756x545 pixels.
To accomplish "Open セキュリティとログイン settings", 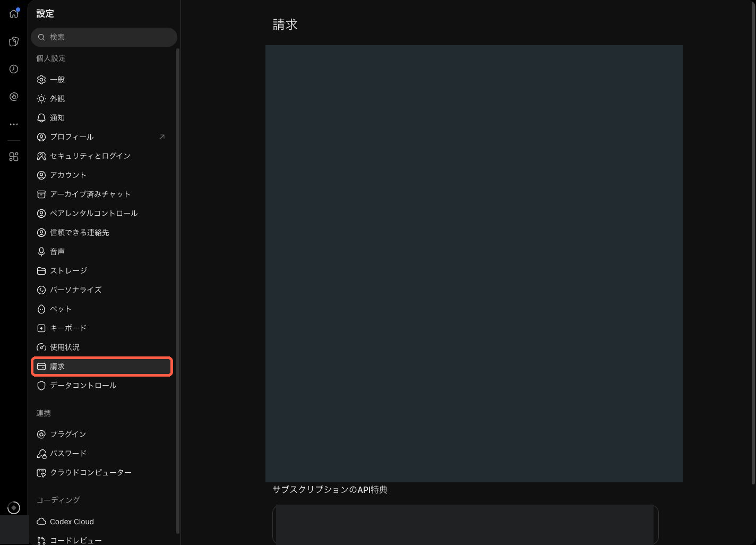I will [x=102, y=156].
